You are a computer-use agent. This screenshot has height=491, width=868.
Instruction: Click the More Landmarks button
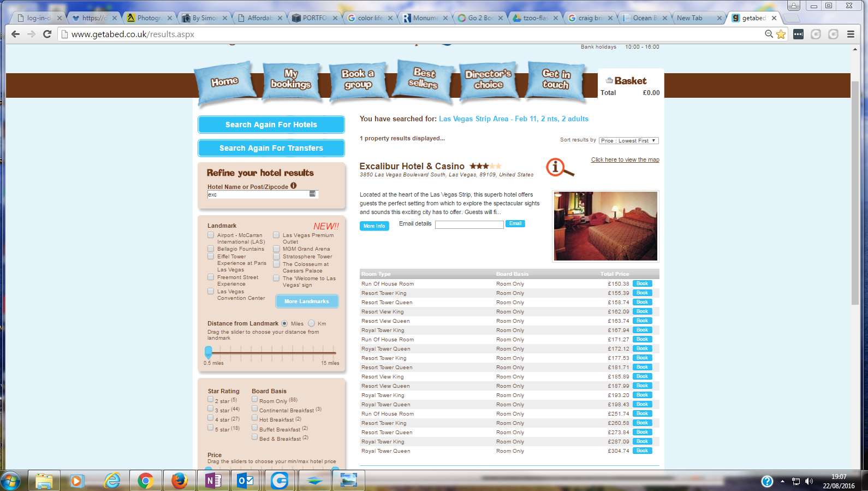coord(307,301)
